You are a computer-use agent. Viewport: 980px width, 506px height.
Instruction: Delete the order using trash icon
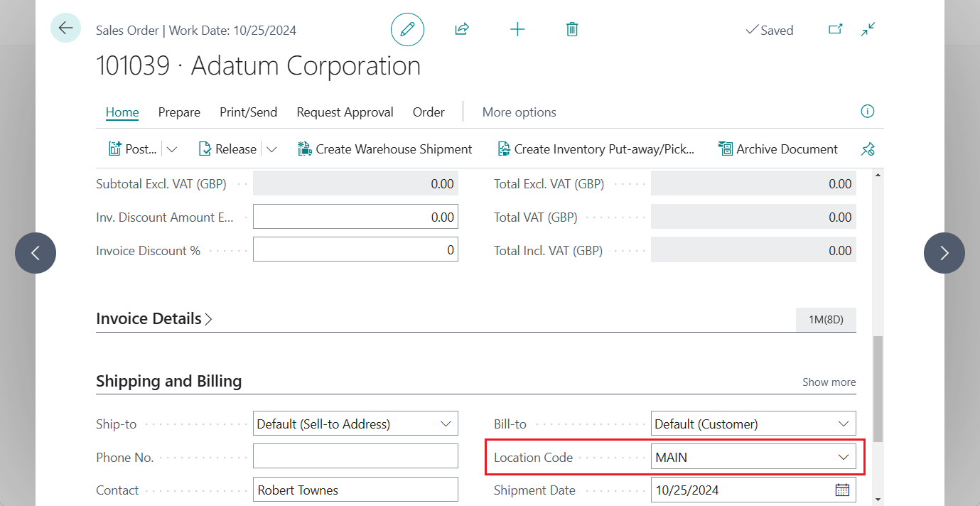click(x=571, y=29)
